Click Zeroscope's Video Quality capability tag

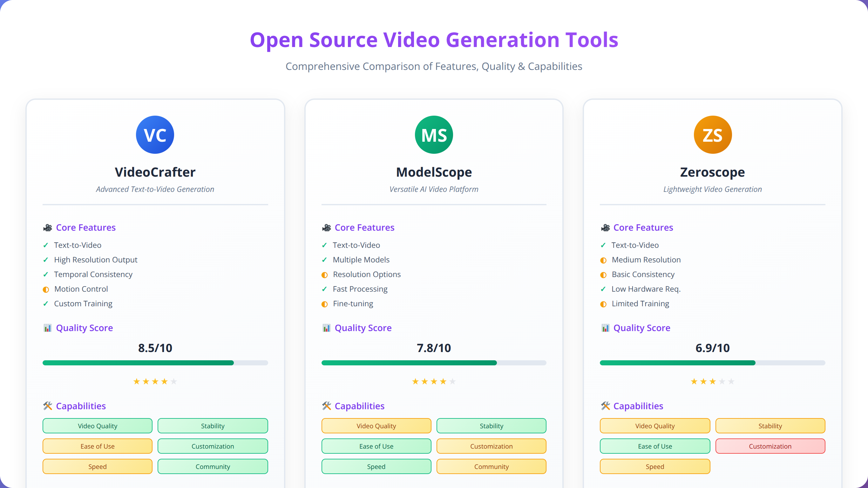coord(655,426)
